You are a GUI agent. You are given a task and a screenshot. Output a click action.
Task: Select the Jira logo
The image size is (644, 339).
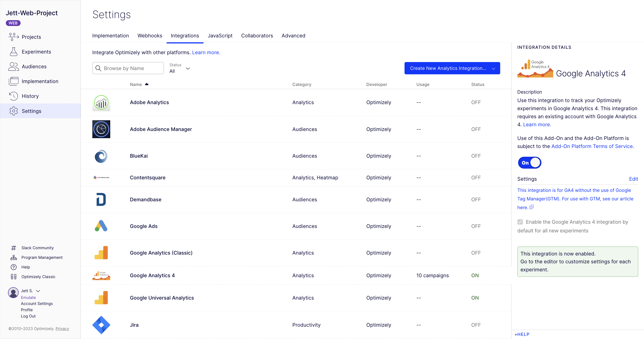tap(101, 325)
